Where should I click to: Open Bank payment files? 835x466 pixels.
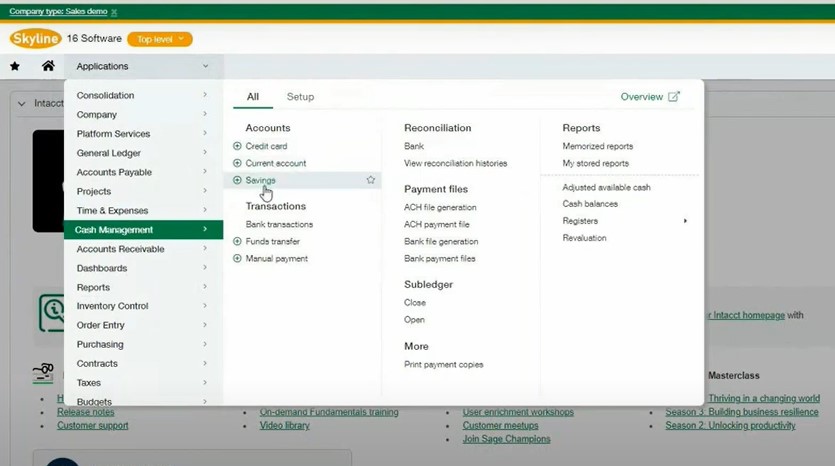pyautogui.click(x=439, y=258)
